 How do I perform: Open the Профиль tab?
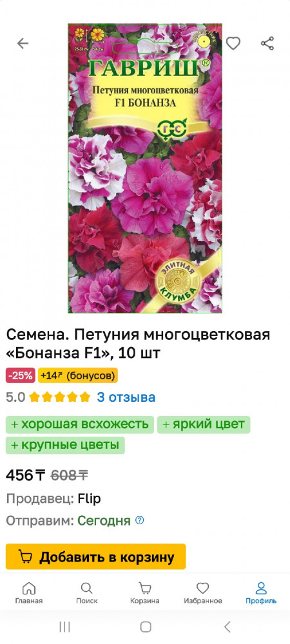coord(261,593)
